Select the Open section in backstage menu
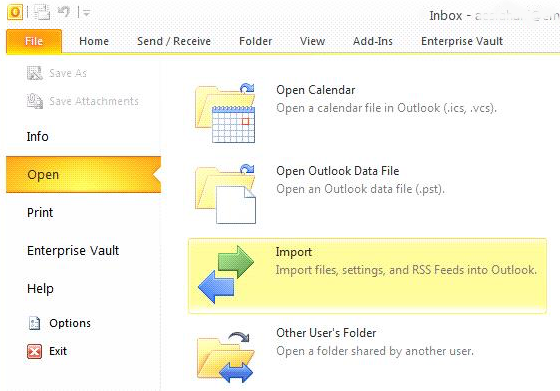Image resolution: width=560 pixels, height=391 pixels. (84, 175)
